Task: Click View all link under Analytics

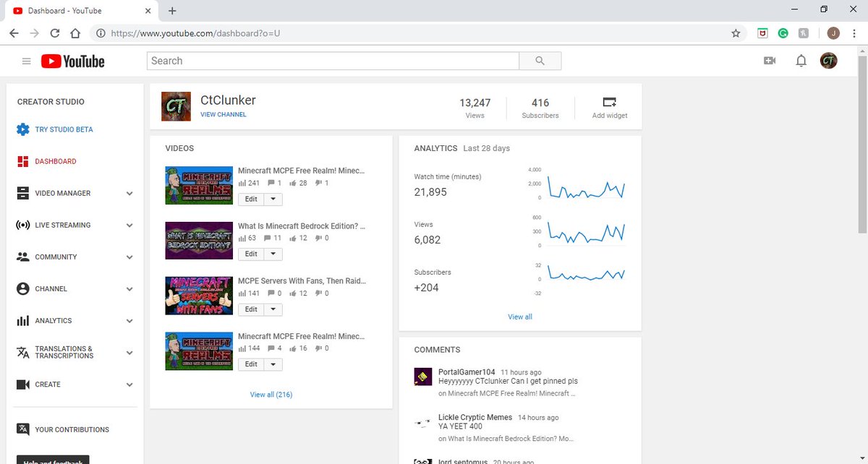Action: coord(520,317)
